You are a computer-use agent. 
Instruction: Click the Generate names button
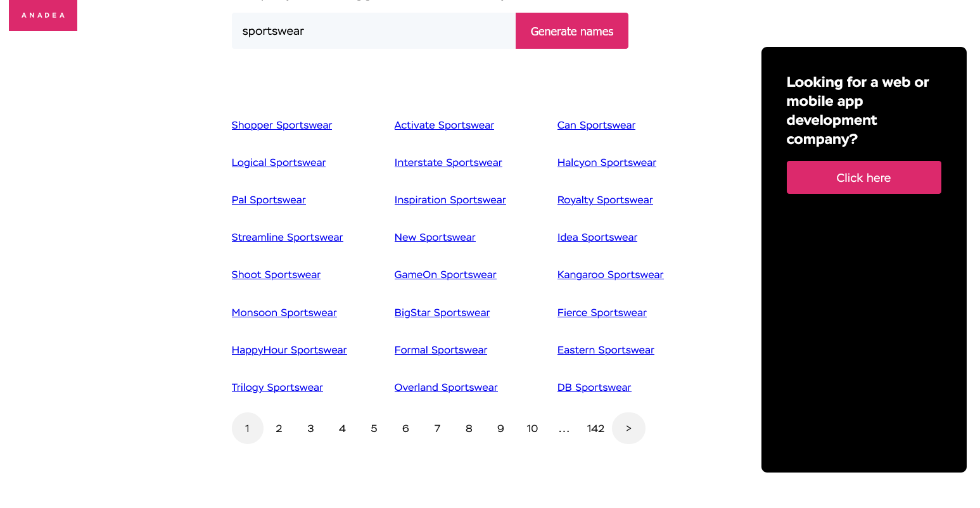pos(571,31)
